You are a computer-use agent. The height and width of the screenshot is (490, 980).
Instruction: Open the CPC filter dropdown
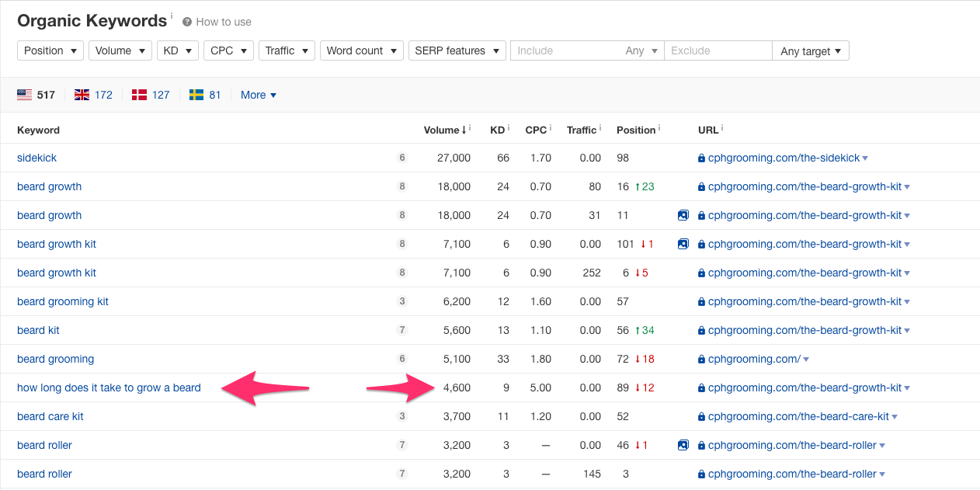pyautogui.click(x=229, y=50)
